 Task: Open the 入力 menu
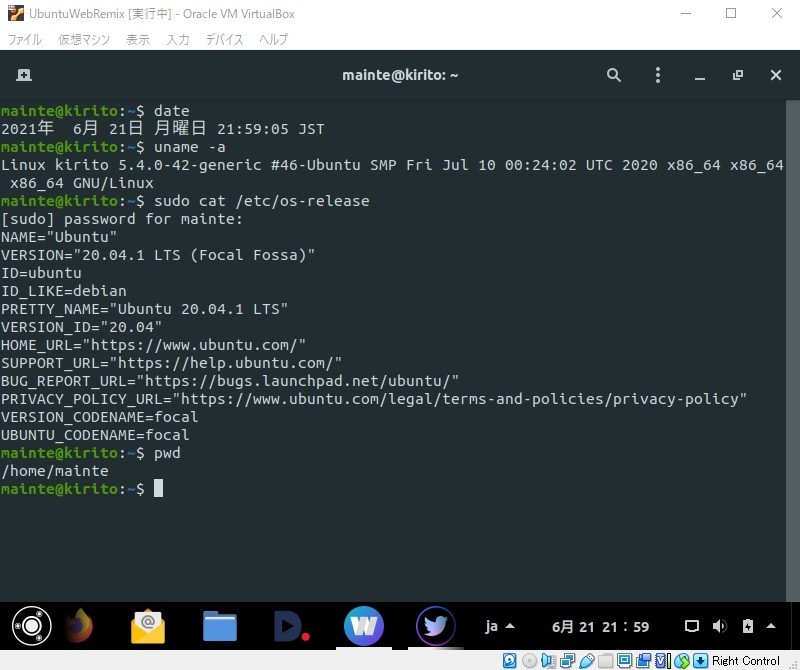coord(178,39)
